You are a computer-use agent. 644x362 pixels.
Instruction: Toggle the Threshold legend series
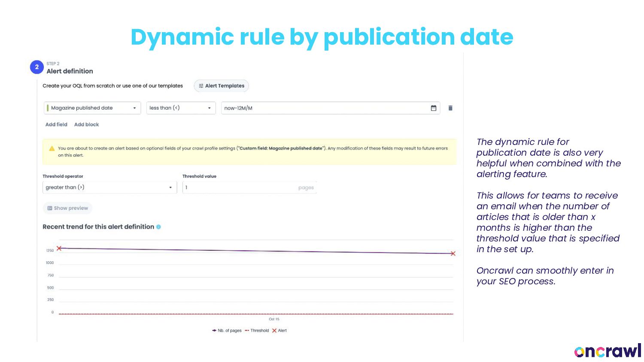pos(257,331)
